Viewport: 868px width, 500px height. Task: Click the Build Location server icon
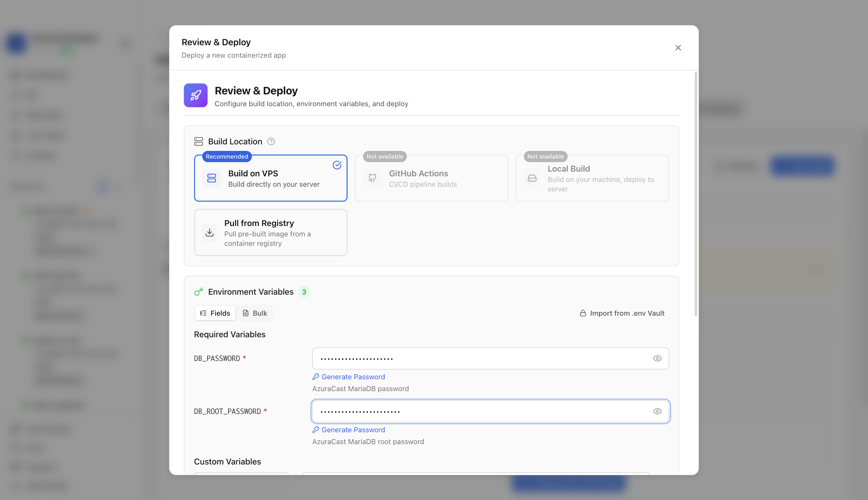point(199,141)
